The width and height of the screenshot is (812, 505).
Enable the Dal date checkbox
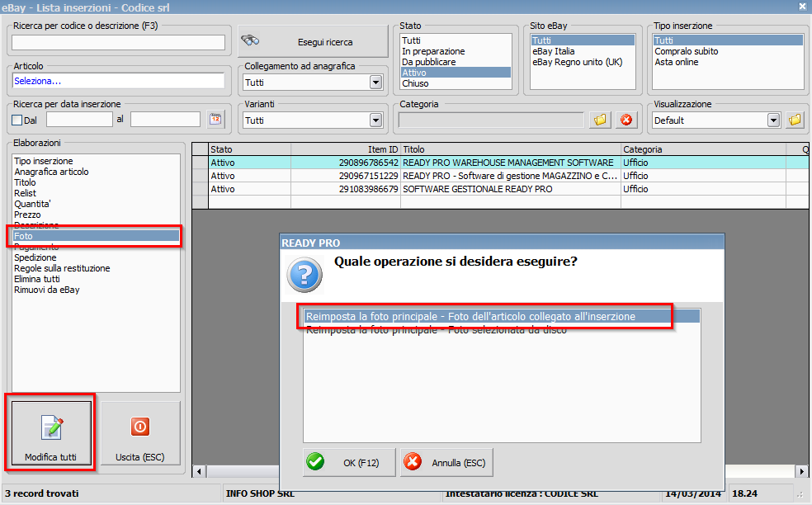(17, 120)
